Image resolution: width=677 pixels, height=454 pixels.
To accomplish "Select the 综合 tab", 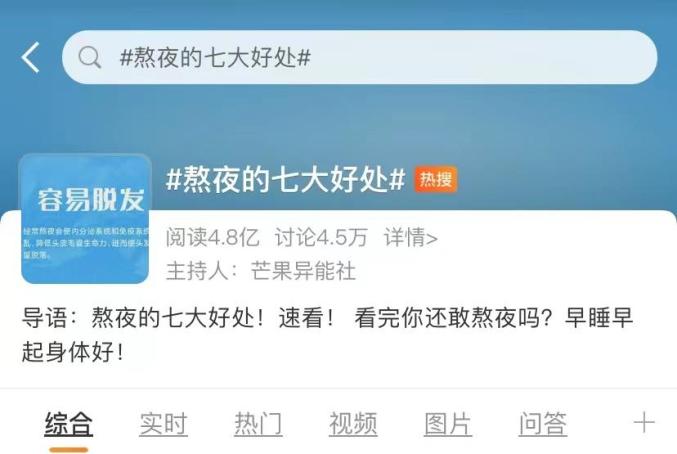I will coord(69,424).
